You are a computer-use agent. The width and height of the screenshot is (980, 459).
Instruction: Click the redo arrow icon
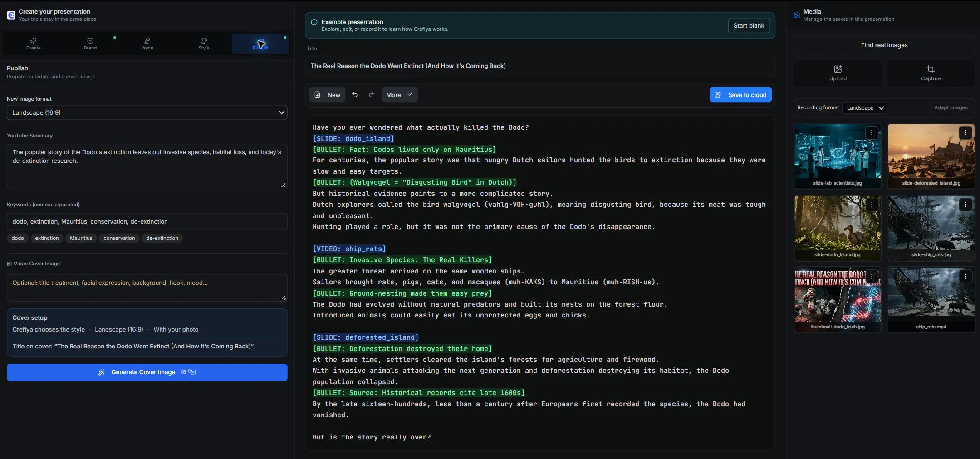[x=372, y=95]
